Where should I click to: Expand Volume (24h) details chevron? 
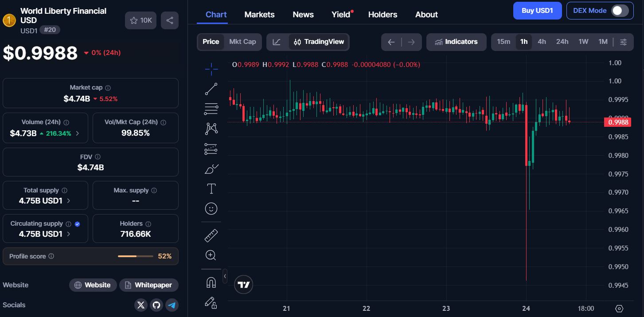(x=78, y=133)
